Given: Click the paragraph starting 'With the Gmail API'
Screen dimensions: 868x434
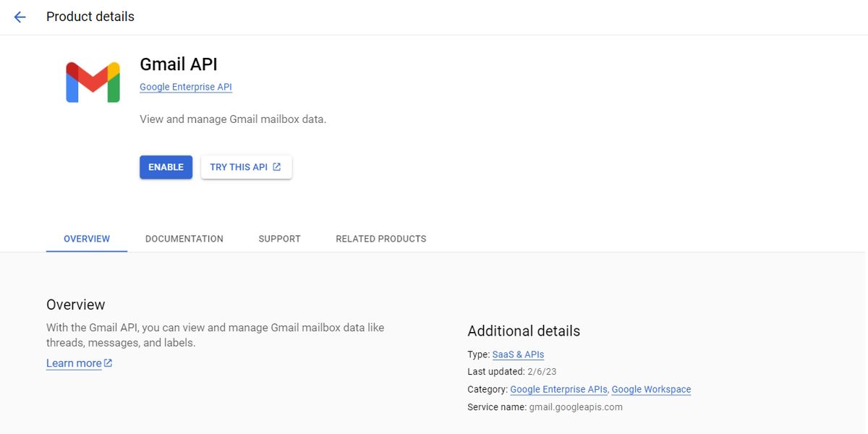Looking at the screenshot, I should tap(216, 335).
